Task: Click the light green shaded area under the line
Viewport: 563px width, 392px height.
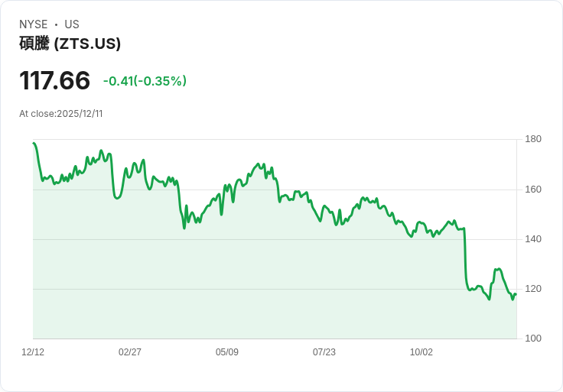Action: [268, 290]
